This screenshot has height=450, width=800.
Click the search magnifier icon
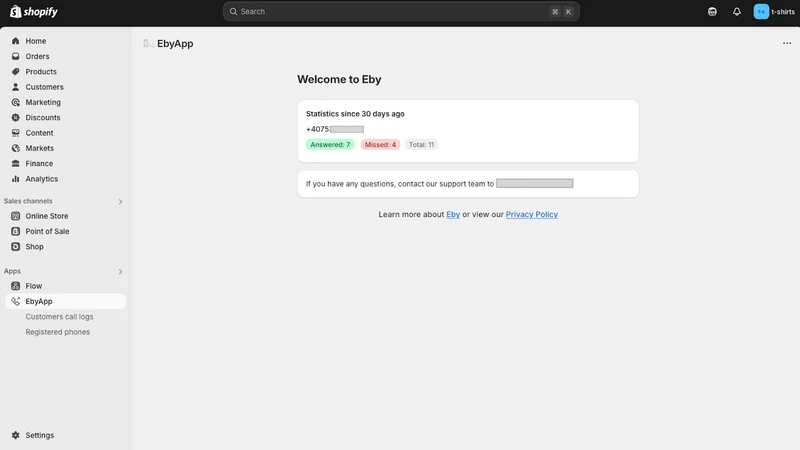[233, 11]
